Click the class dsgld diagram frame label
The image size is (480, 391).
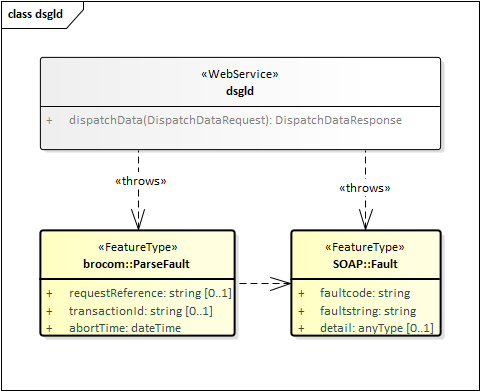click(x=35, y=14)
